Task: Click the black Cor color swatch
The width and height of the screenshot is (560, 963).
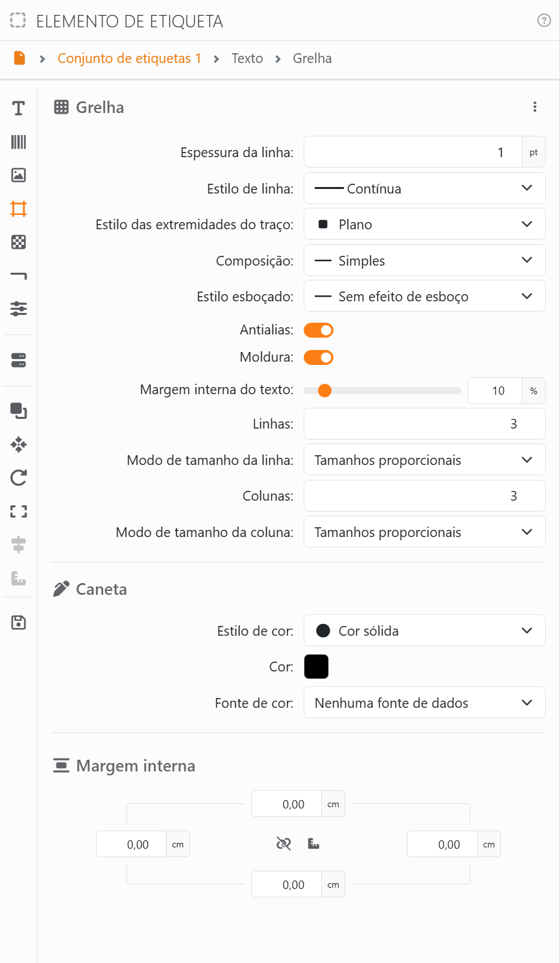Action: [x=316, y=666]
